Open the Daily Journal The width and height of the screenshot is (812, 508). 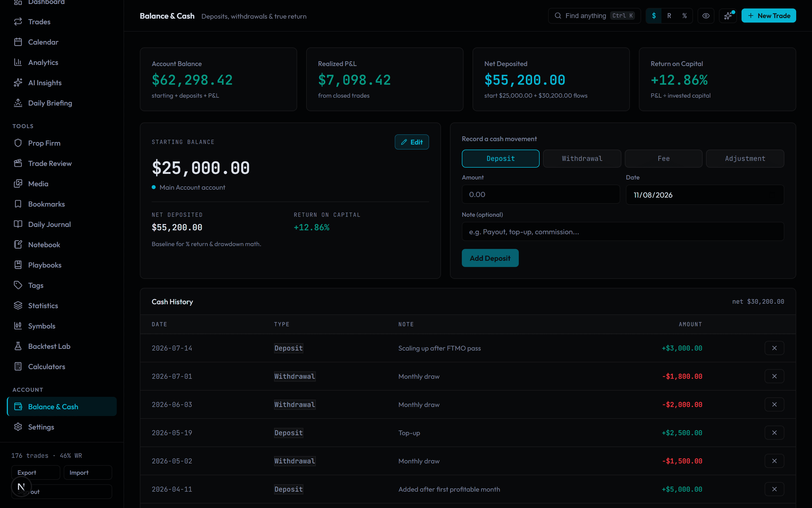(62, 224)
